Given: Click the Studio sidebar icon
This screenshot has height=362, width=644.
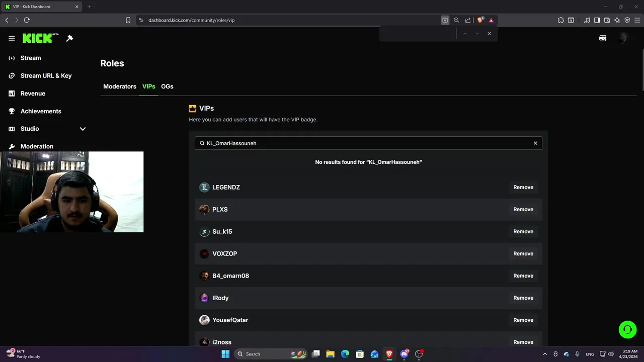Looking at the screenshot, I should [12, 129].
